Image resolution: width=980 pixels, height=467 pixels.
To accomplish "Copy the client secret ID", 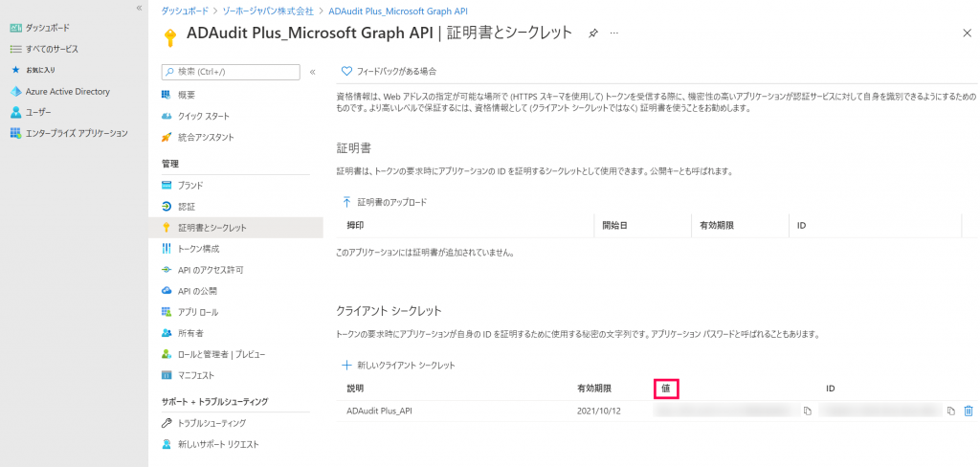I will [950, 411].
